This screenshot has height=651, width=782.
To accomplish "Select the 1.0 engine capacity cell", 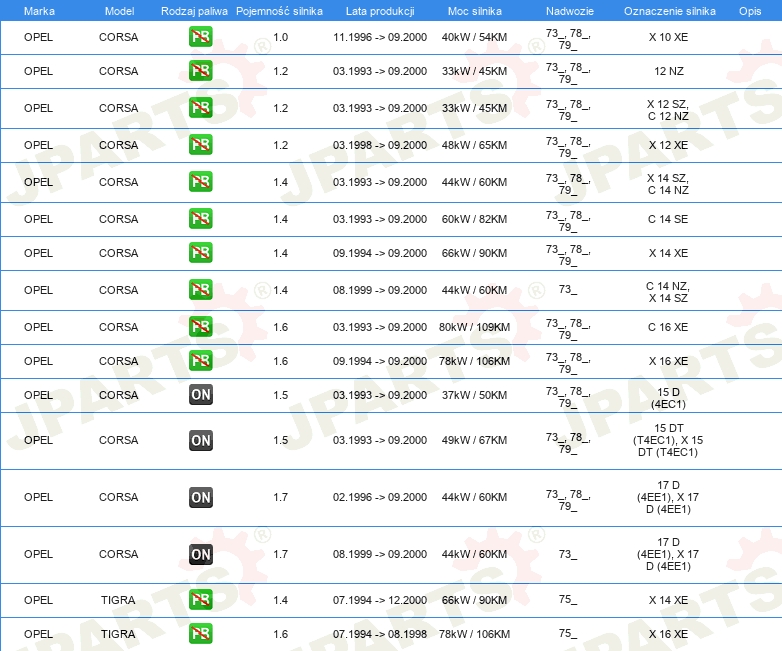I will pyautogui.click(x=280, y=37).
